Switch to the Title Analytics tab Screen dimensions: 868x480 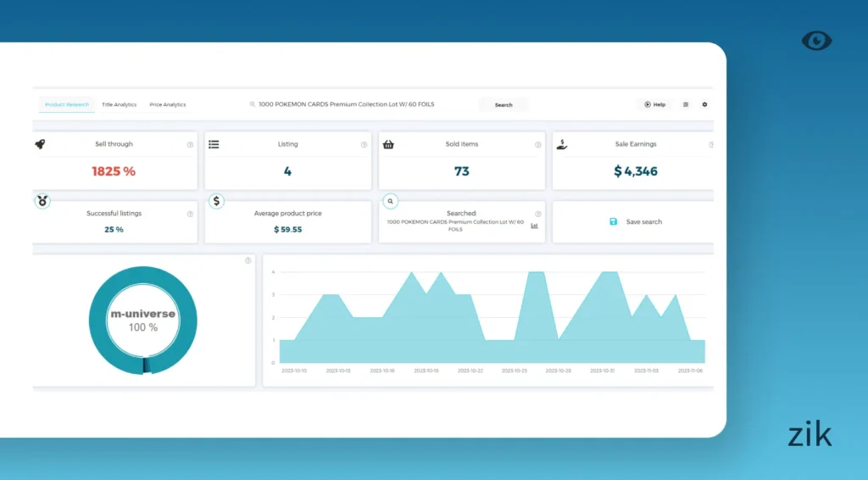point(119,105)
